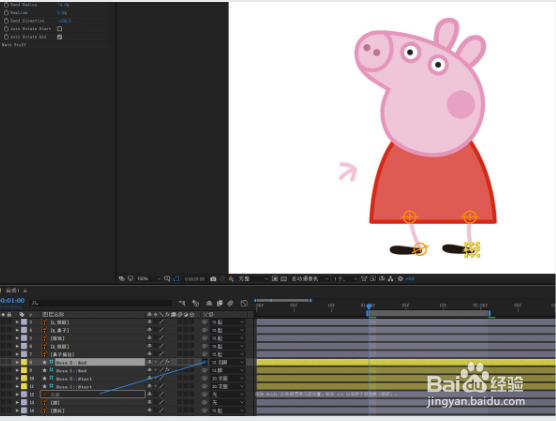The width and height of the screenshot is (556, 421).
Task: Toggle the frame blending enable icon
Action: tap(220, 303)
